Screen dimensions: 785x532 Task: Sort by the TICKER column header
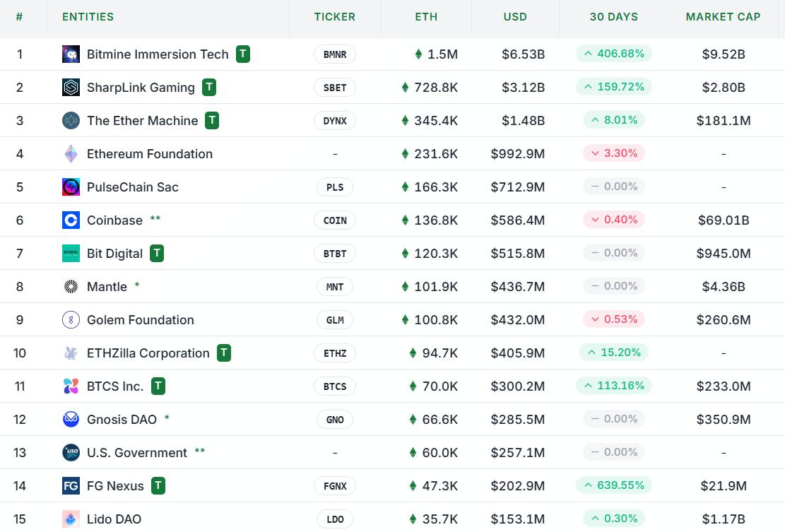click(335, 17)
